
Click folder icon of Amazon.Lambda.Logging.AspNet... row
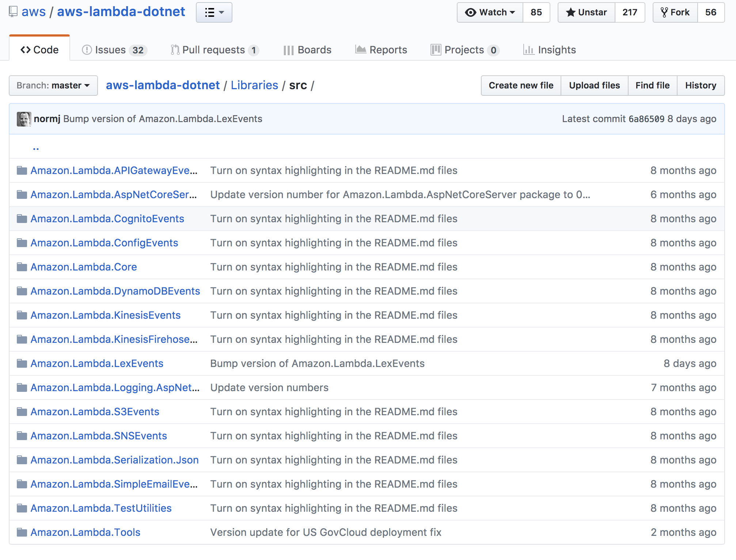click(22, 387)
